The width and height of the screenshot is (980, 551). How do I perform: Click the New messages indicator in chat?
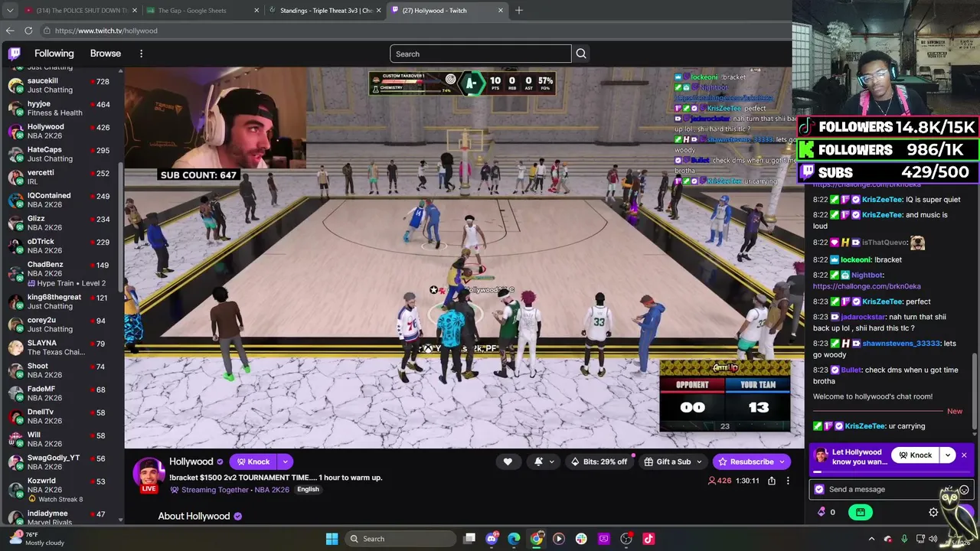pos(955,411)
